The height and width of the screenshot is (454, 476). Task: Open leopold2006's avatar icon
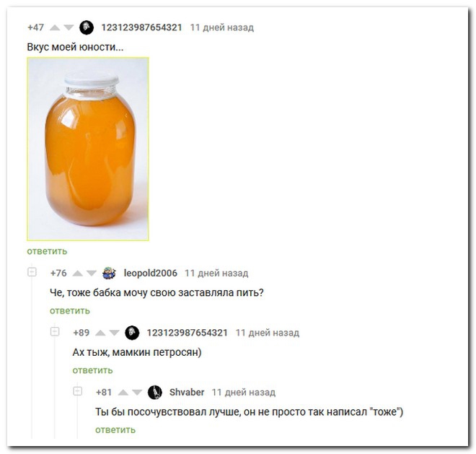tap(110, 273)
